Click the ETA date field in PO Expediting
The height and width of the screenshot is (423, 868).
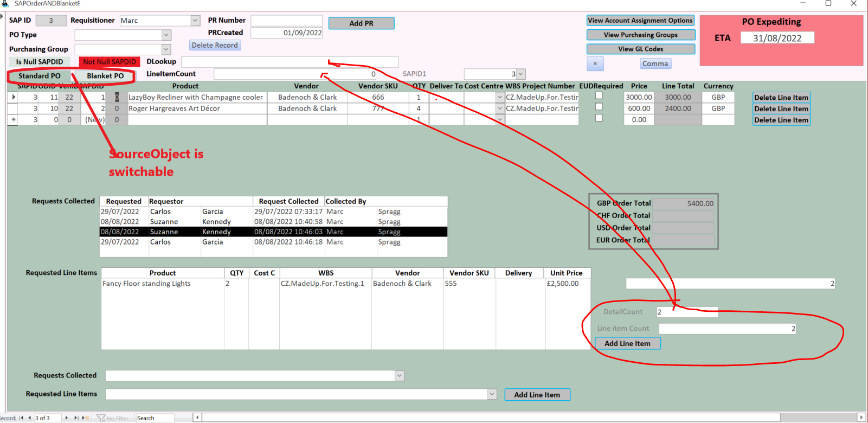pyautogui.click(x=777, y=38)
